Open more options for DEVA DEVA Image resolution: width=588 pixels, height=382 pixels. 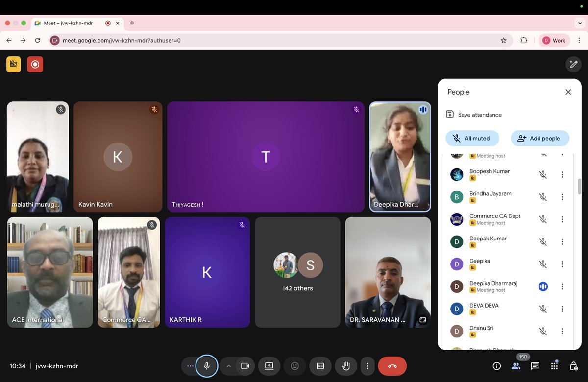tap(563, 309)
